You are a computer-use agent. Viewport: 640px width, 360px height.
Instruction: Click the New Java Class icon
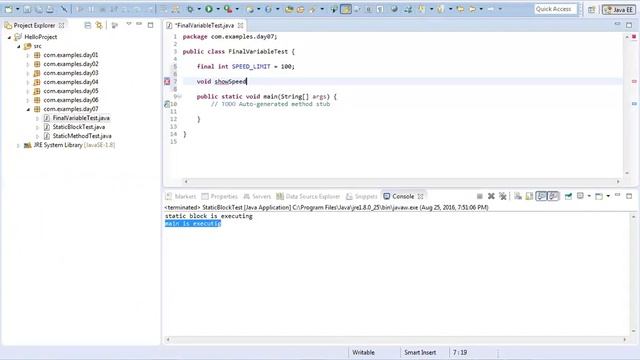(x=268, y=9)
